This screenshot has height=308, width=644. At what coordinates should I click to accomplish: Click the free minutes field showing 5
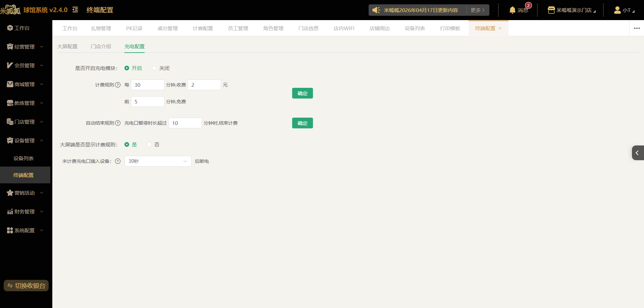(x=148, y=102)
